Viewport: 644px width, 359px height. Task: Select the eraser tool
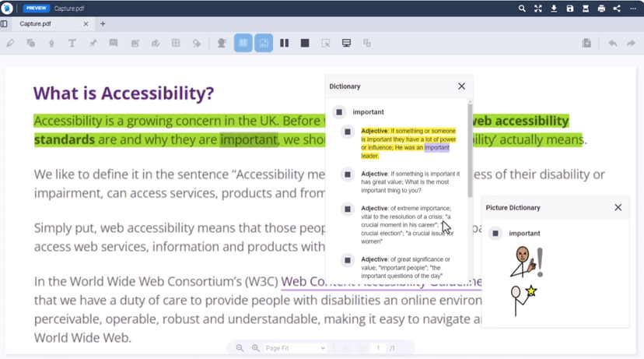[x=197, y=43]
